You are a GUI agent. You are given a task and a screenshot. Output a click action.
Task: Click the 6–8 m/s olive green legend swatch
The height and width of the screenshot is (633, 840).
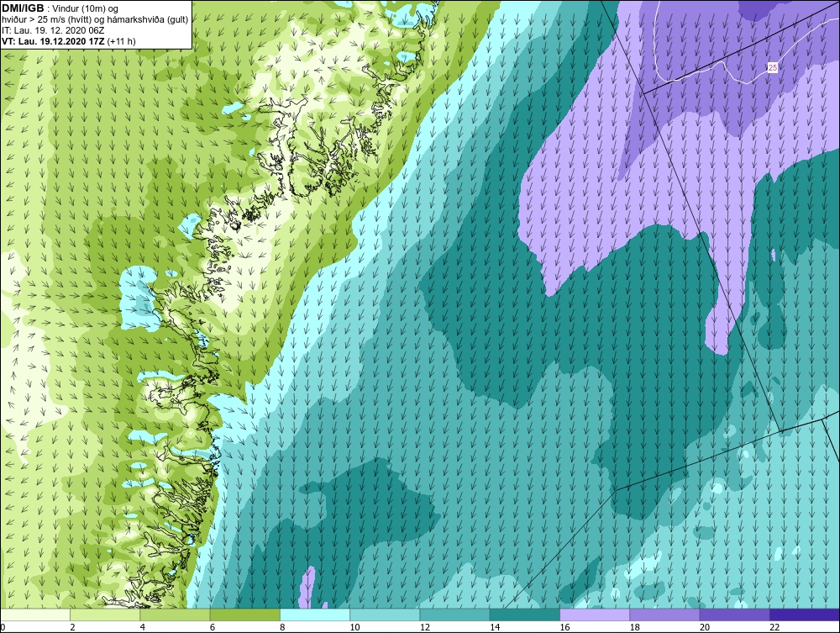[244, 615]
